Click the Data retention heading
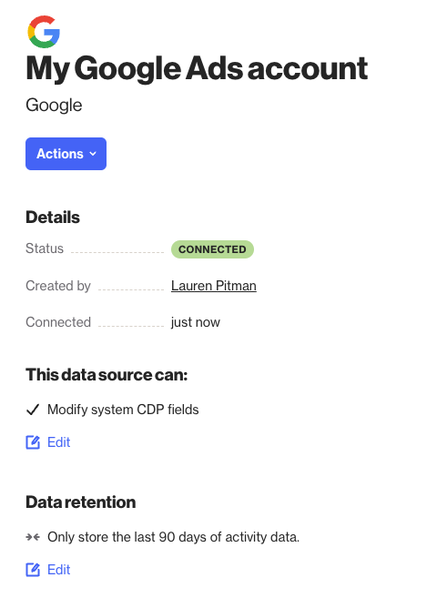437x598 pixels. (81, 502)
